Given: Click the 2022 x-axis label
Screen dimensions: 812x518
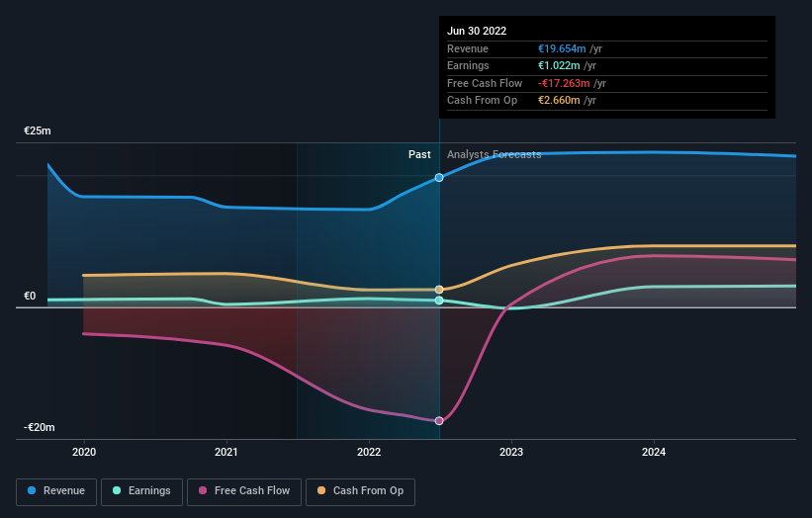Looking at the screenshot, I should coord(369,452).
